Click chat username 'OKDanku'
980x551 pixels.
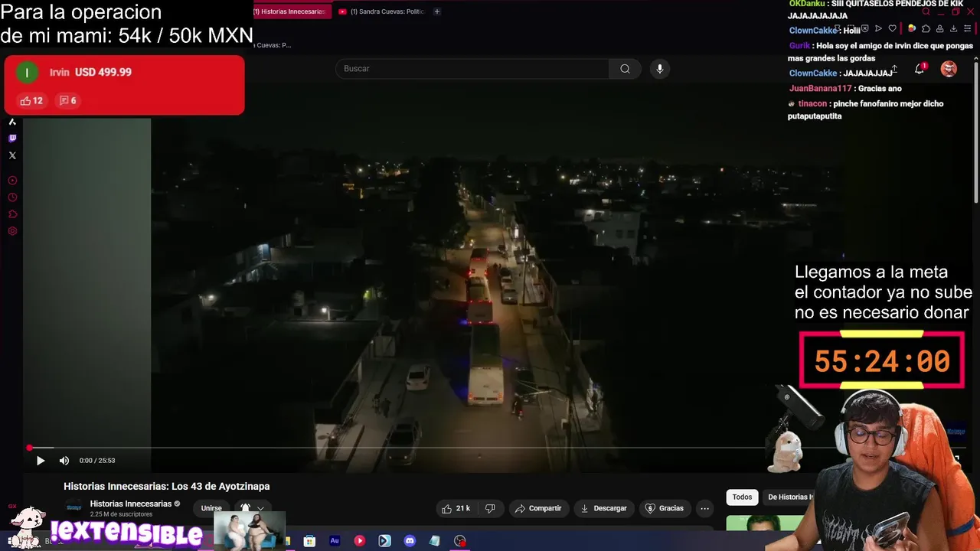tap(807, 4)
